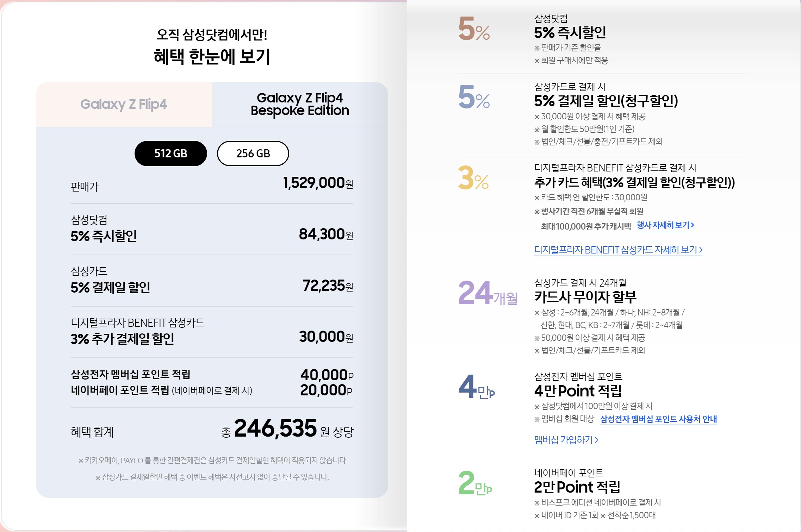Open the Galaxy Z Flip4 Bespoke Edition tab
Screen dimensions: 801x532
[300, 105]
